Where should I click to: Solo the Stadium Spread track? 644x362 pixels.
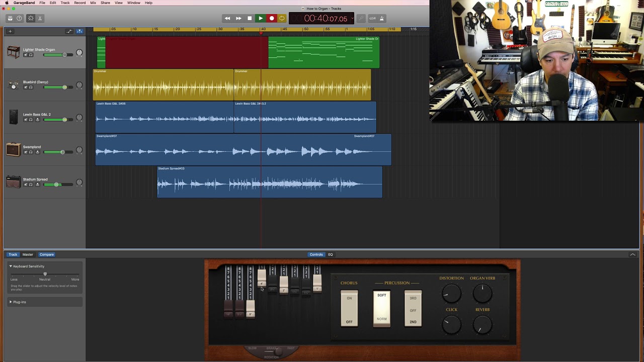(x=31, y=185)
